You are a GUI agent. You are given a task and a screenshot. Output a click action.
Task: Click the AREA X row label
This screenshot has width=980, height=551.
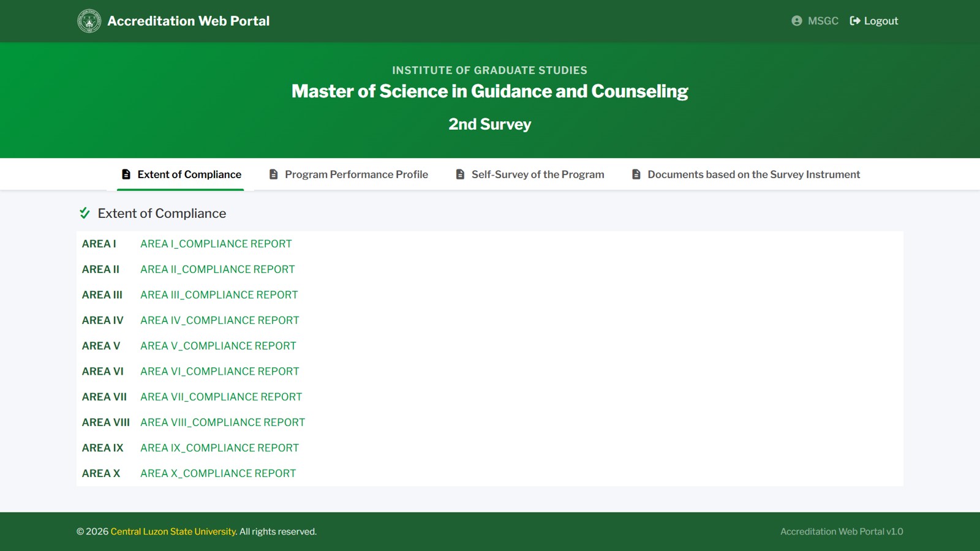101,473
